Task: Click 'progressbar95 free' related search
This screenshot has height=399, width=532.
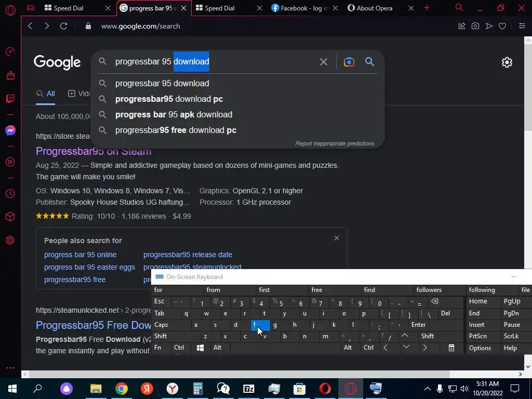Action: (x=75, y=280)
